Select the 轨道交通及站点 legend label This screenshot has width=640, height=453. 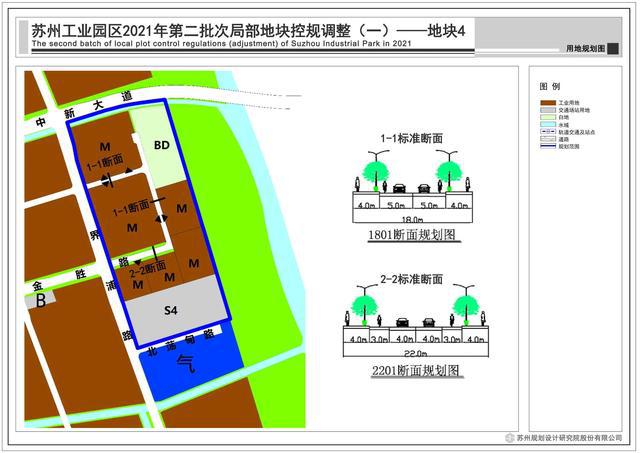[576, 132]
